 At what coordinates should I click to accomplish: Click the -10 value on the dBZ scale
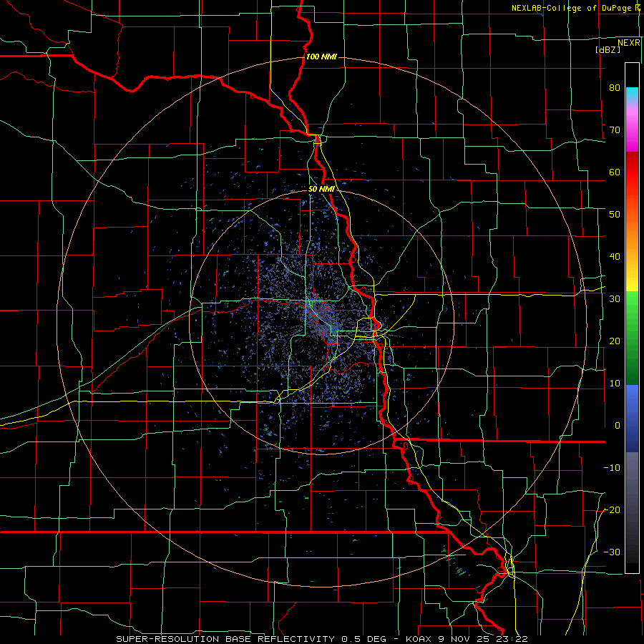(x=612, y=468)
